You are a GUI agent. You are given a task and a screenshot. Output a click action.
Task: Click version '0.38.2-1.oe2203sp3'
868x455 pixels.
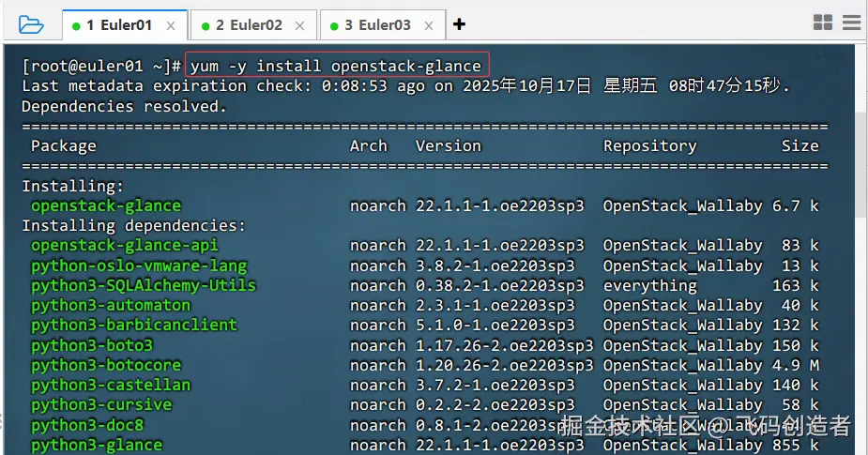500,285
